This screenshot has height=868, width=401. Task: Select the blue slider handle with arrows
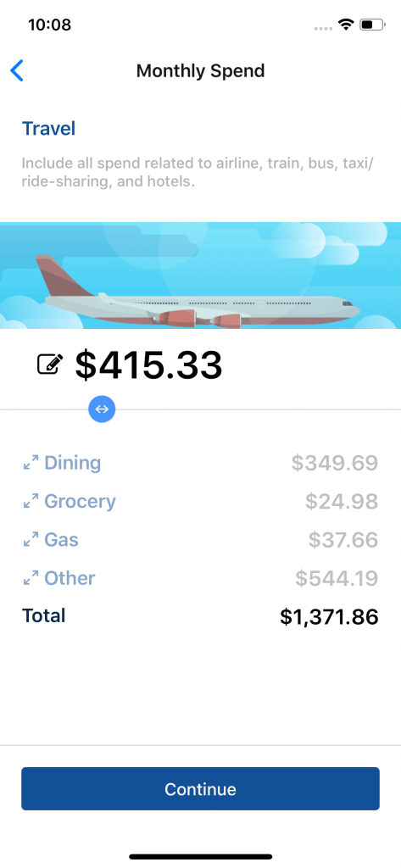(102, 409)
